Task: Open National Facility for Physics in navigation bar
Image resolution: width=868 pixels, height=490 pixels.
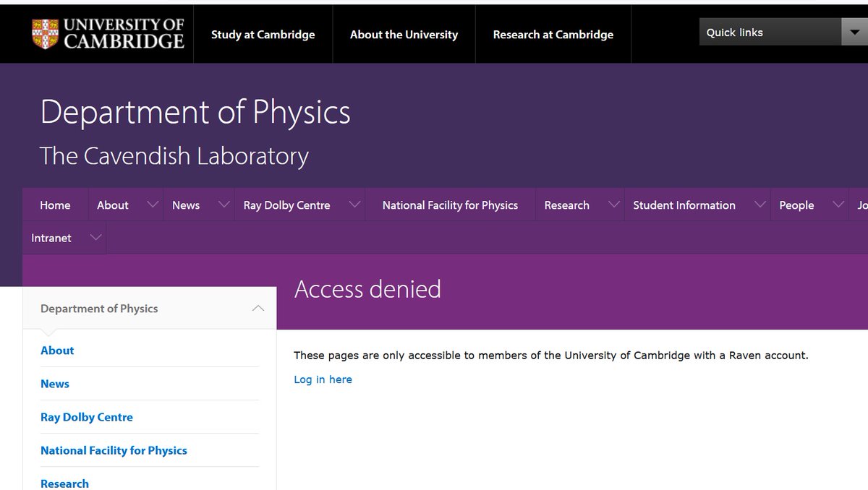Action: pos(450,205)
